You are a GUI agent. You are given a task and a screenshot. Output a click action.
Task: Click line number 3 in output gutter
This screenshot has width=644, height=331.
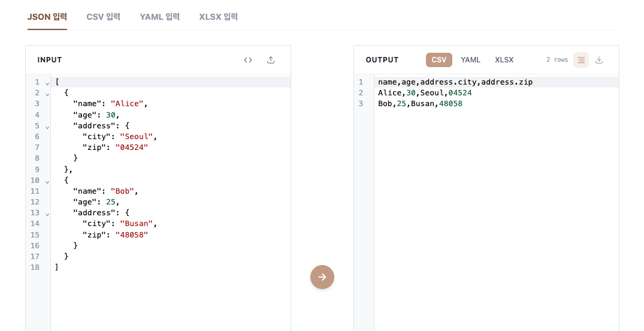[361, 104]
